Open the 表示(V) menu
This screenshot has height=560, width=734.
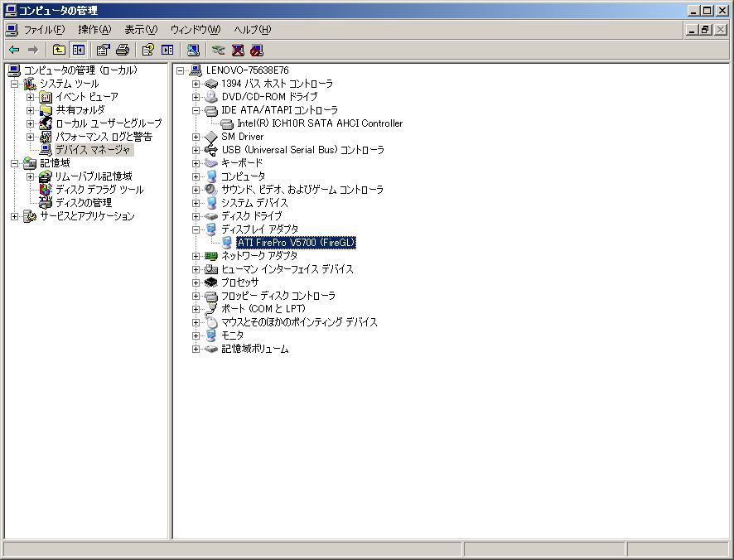coord(141,30)
